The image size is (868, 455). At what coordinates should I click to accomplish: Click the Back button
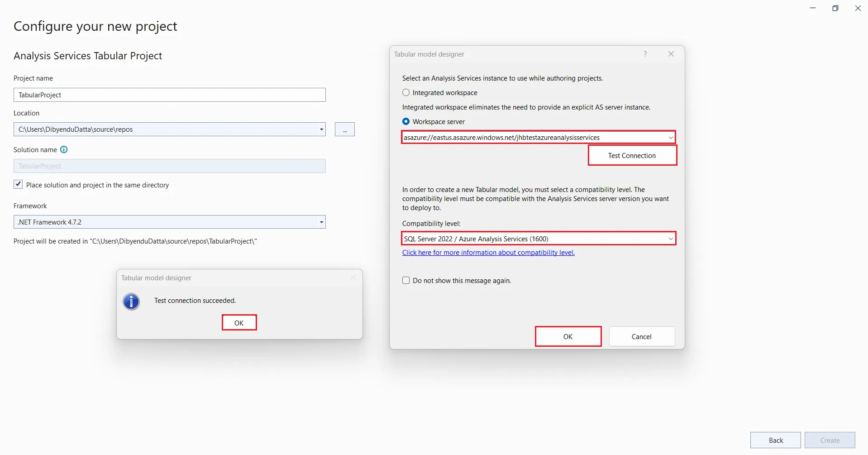775,440
